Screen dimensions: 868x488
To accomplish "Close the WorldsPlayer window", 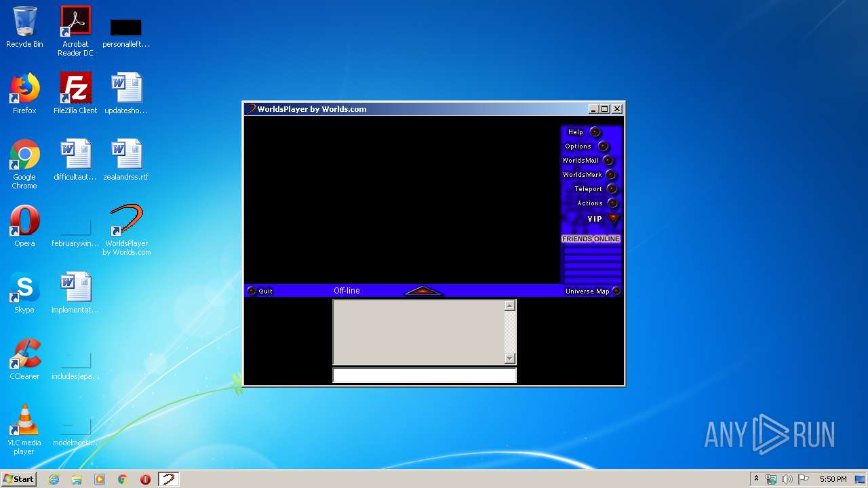I will tap(617, 109).
